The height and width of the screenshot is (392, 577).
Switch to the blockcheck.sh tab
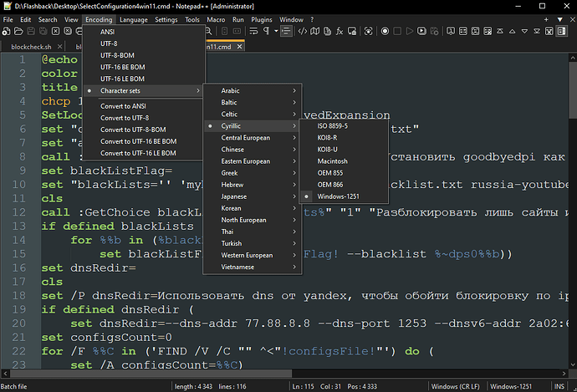31,47
